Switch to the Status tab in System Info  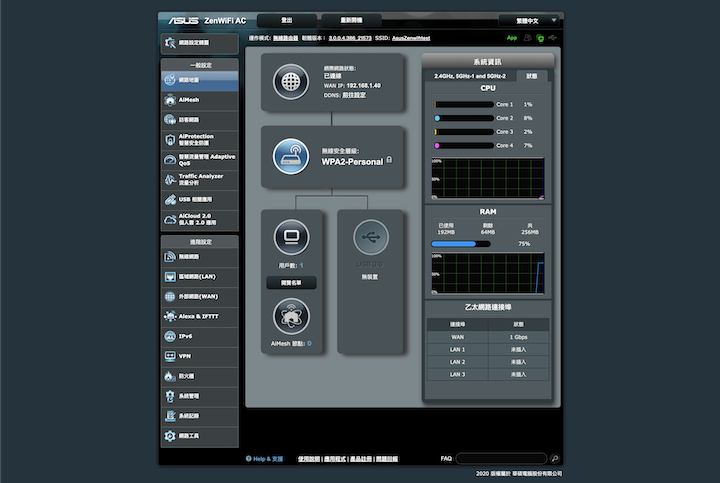point(532,76)
